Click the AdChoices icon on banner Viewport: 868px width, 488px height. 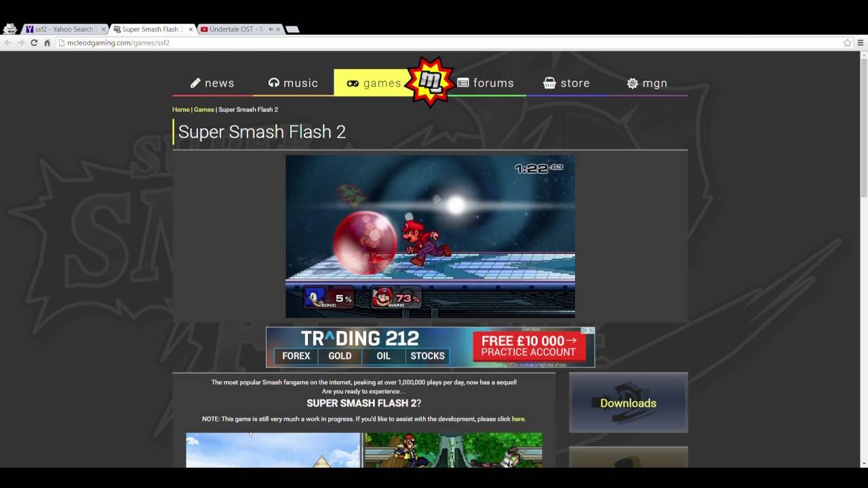585,331
